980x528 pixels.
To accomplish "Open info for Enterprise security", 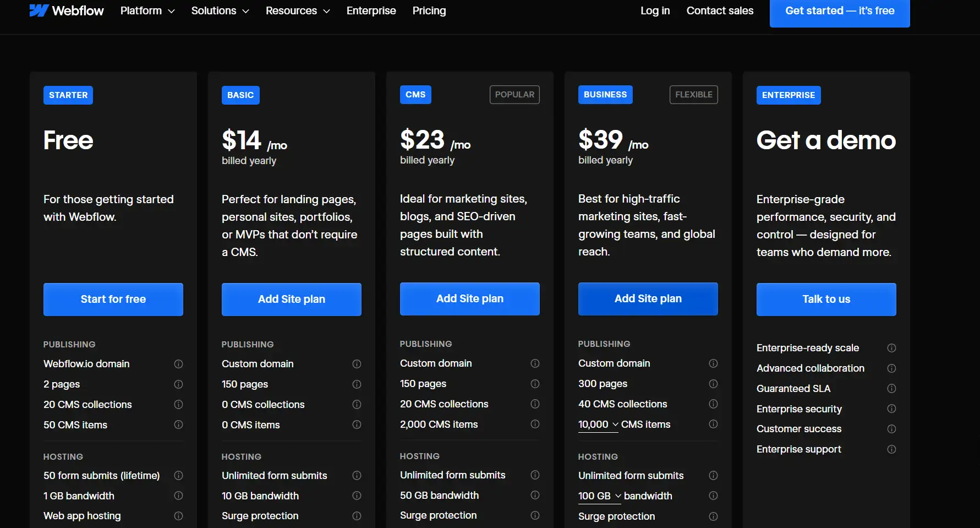I will tap(891, 409).
